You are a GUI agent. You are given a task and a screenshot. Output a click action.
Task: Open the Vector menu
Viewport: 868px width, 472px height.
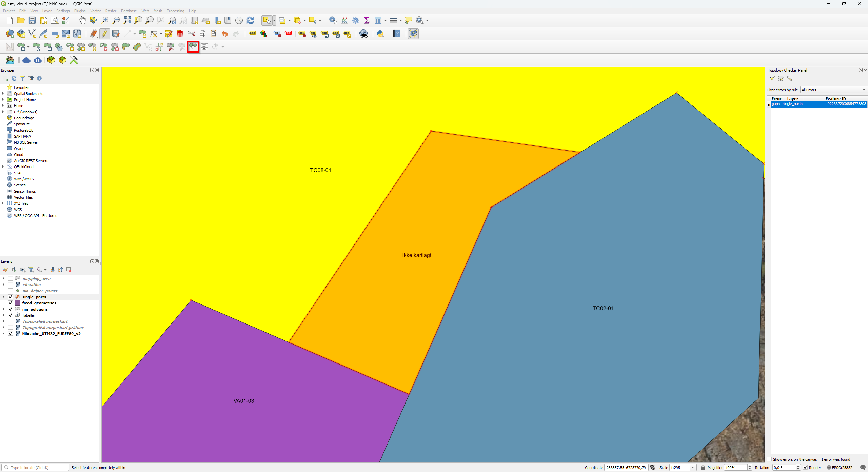95,11
